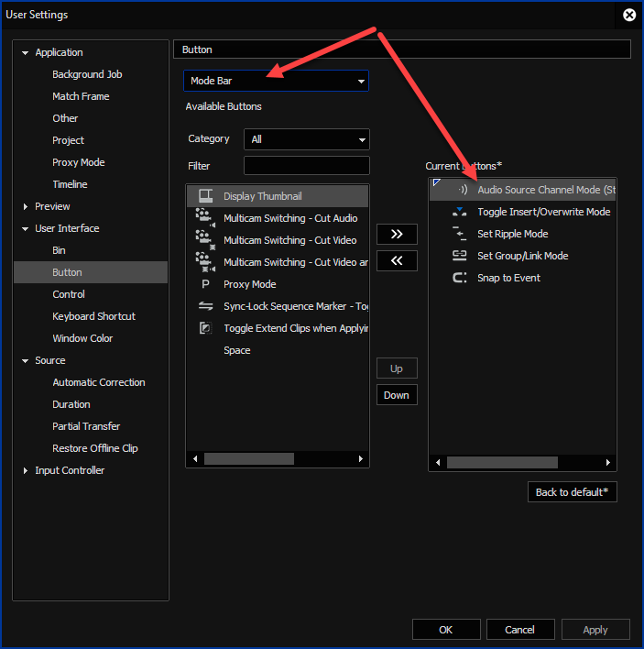Click the Toggle Insert/Overwrite Mode icon

460,212
